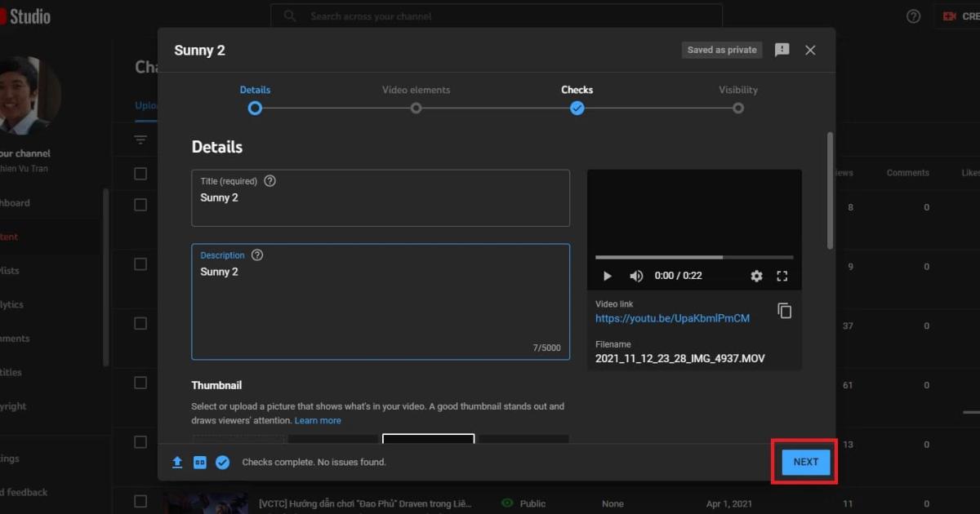Open the Checks step
This screenshot has width=980, height=514.
577,108
